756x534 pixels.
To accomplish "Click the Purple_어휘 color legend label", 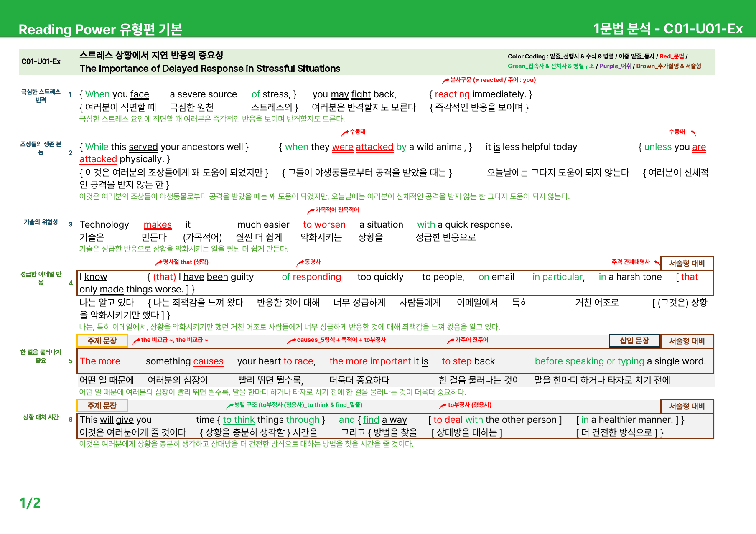I will [x=615, y=66].
